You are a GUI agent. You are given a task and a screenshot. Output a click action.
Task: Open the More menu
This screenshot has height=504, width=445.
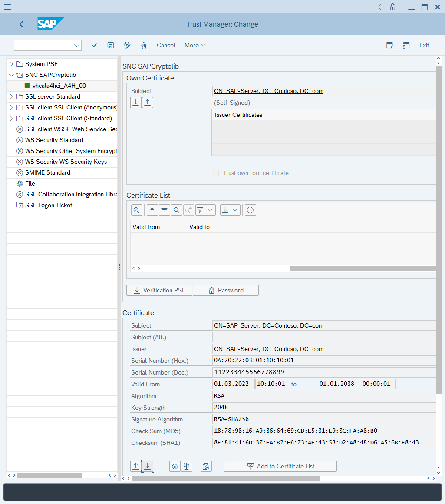pos(195,45)
